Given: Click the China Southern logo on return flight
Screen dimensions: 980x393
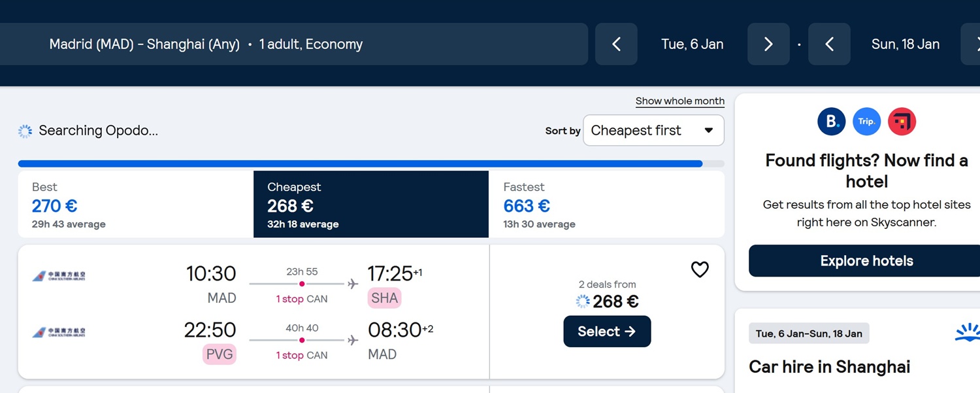Looking at the screenshot, I should pyautogui.click(x=59, y=332).
